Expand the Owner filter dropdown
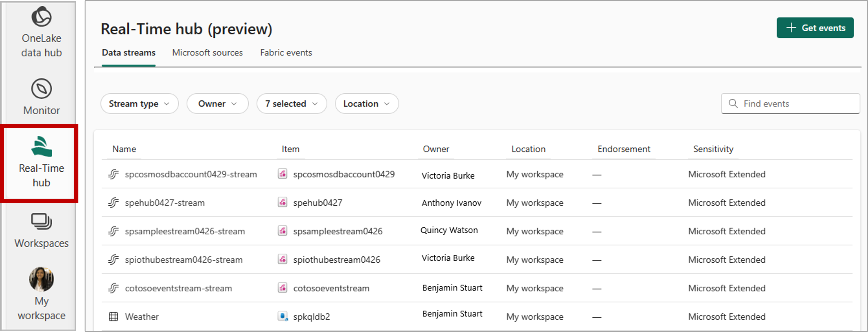Screen dimensions: 868x332 click(217, 104)
